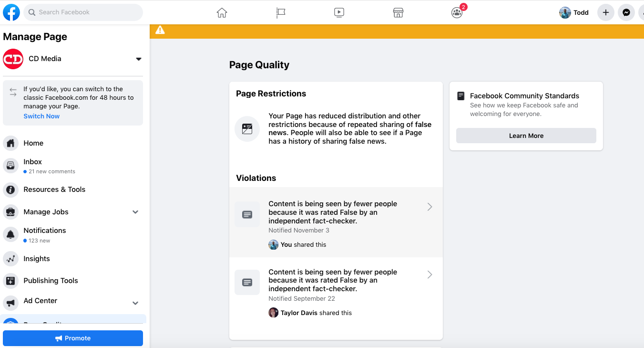Expand the Ad Center chevron
The height and width of the screenshot is (348, 644).
(135, 303)
